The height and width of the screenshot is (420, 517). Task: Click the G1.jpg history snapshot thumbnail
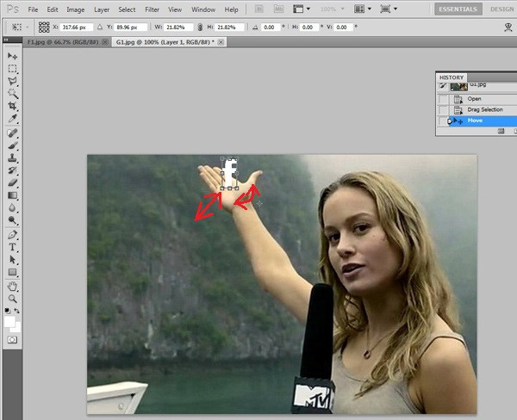point(459,86)
